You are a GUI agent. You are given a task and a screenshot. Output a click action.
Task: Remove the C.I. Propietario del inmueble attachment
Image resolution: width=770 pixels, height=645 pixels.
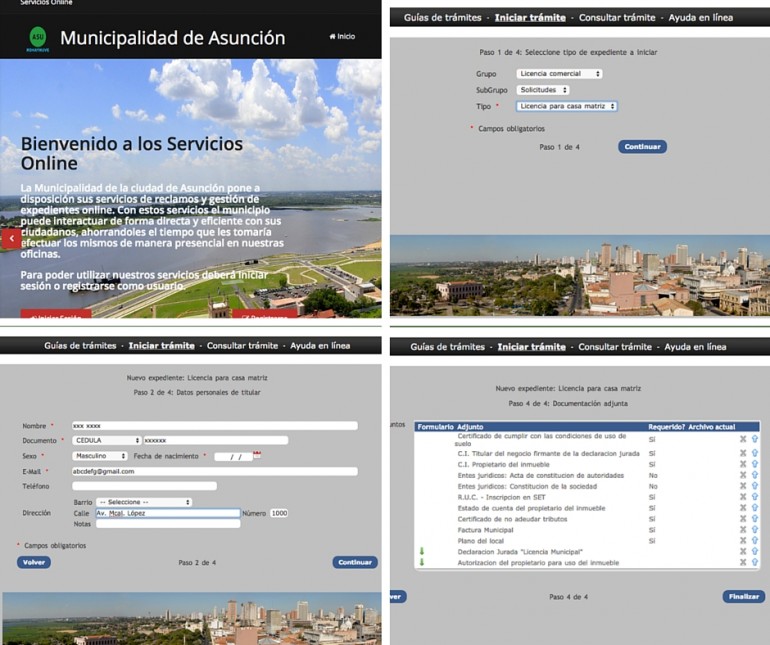(742, 464)
